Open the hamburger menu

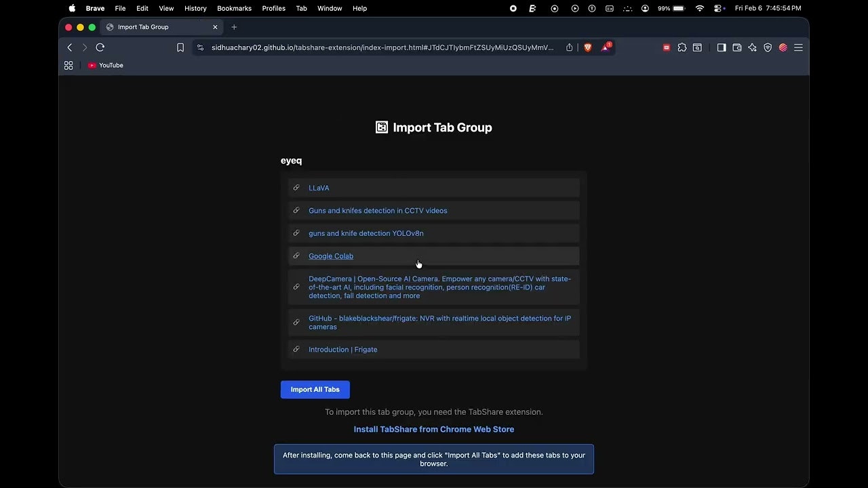[798, 47]
